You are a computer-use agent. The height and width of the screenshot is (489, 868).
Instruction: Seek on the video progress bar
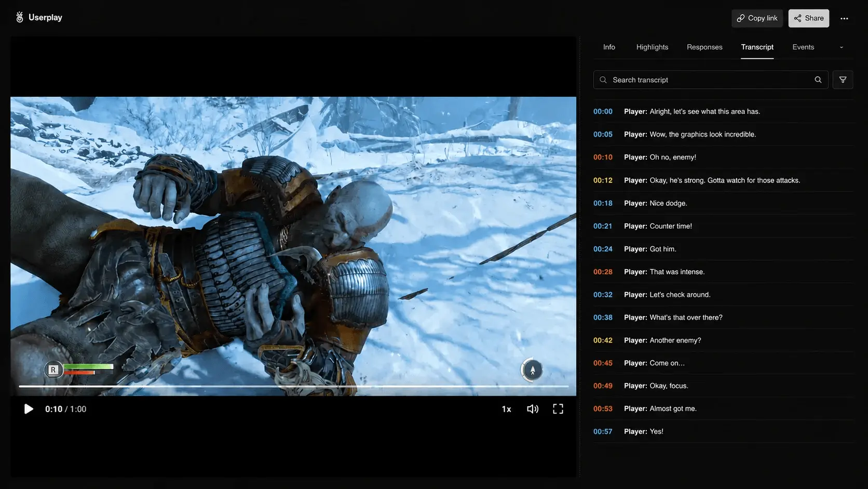tap(294, 386)
